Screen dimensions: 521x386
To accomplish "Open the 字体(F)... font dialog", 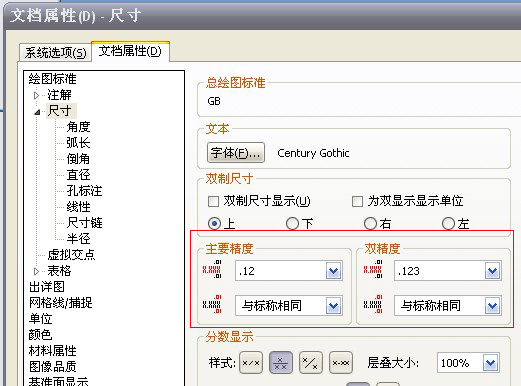I will pos(236,153).
